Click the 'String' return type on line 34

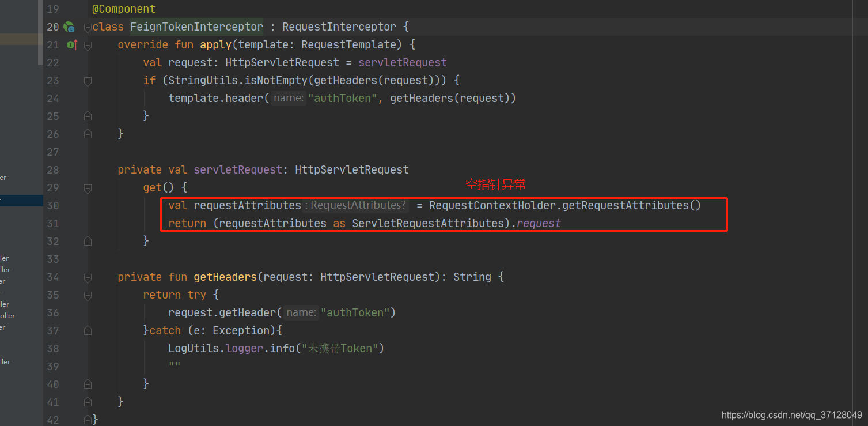(472, 277)
